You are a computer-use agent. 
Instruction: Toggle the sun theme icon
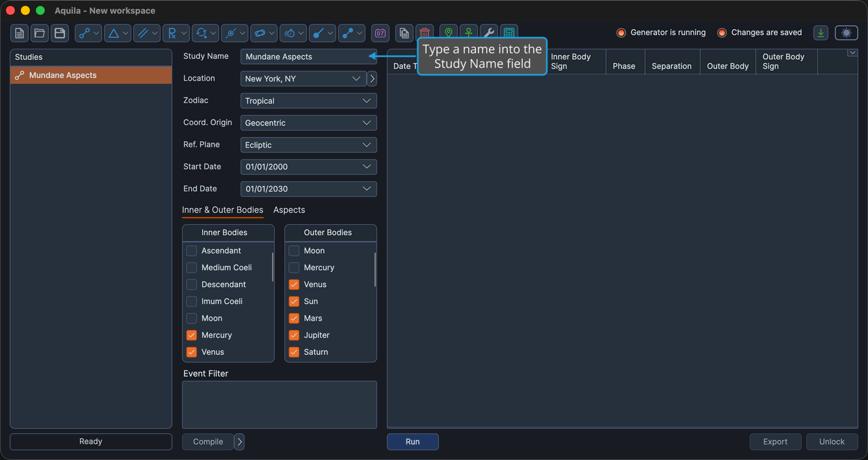click(847, 32)
